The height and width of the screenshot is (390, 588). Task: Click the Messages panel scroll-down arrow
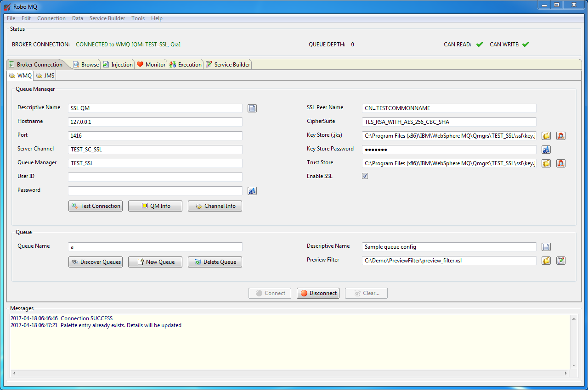point(573,365)
